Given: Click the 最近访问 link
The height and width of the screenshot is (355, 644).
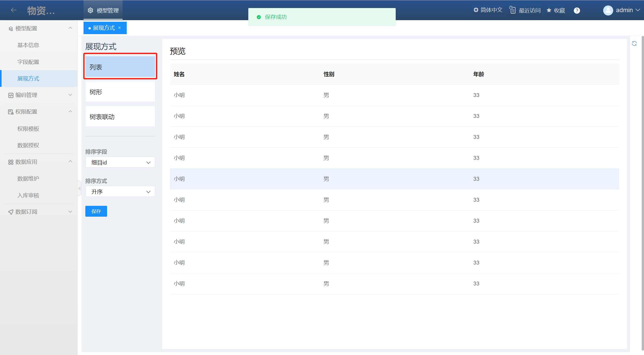Looking at the screenshot, I should pos(530,10).
